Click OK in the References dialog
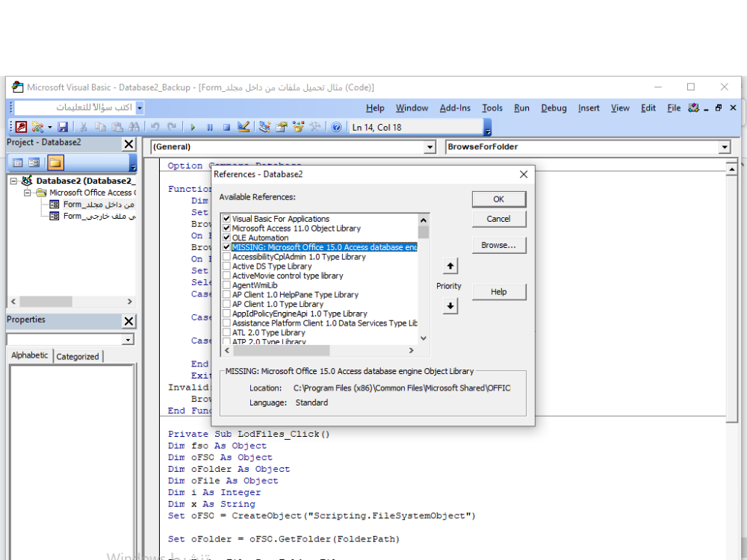The height and width of the screenshot is (560, 747). [x=499, y=199]
